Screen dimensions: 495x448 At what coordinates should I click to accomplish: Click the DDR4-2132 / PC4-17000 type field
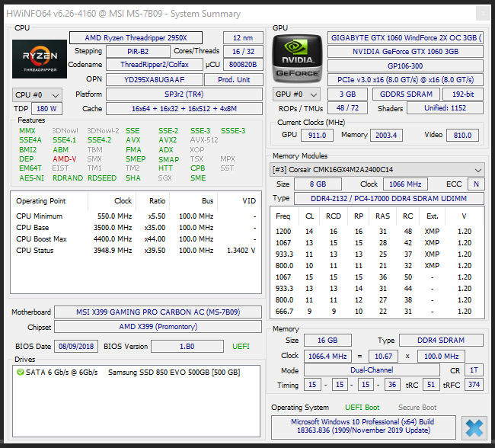[x=389, y=199]
